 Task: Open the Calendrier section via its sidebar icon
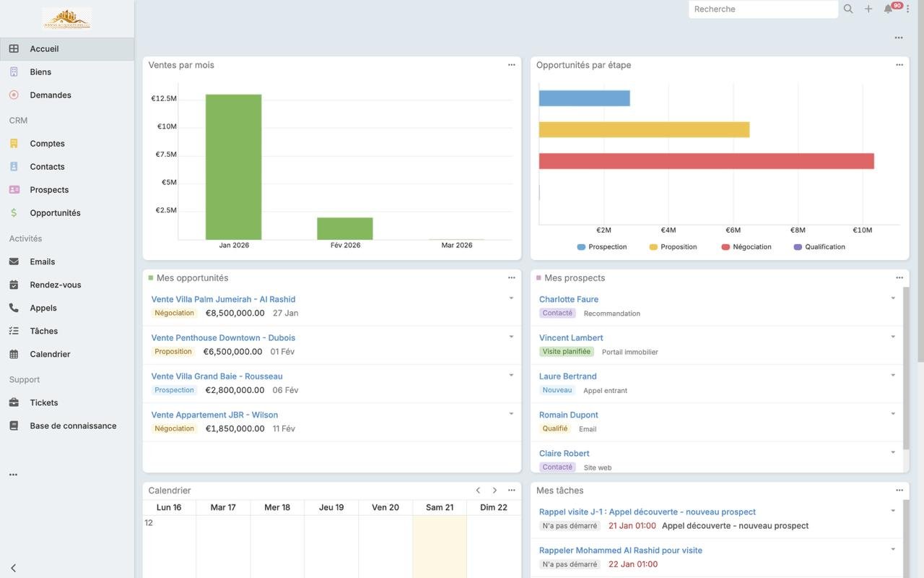point(14,354)
